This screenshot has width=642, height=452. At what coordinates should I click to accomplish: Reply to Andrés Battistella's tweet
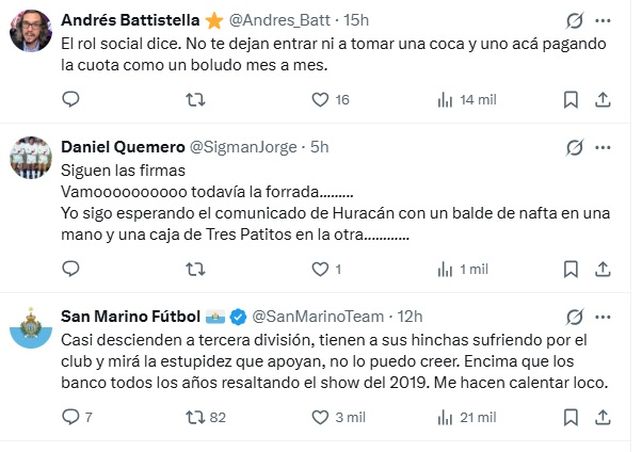(70, 99)
